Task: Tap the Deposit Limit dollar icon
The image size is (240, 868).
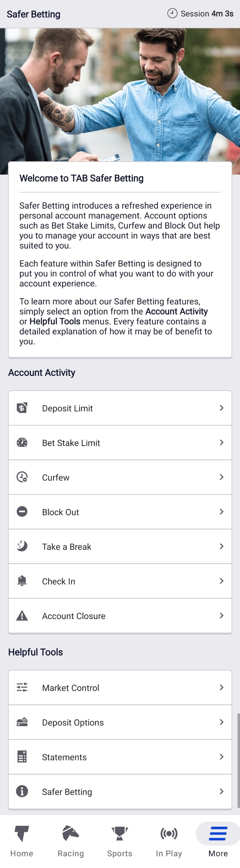Action: tap(22, 408)
